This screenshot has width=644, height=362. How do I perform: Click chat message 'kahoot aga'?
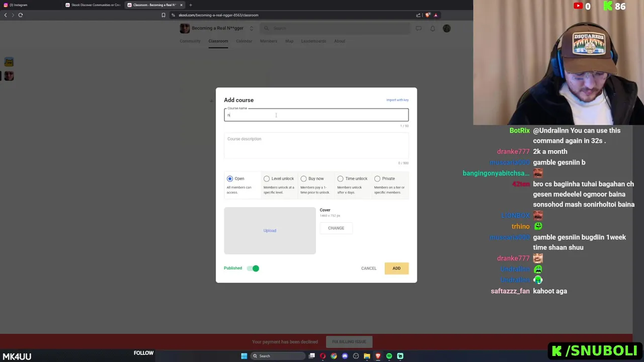point(550,291)
